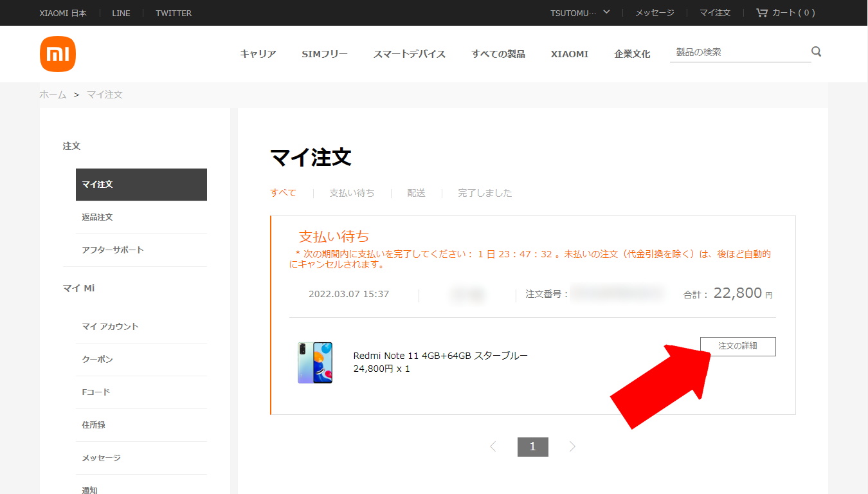Image resolution: width=868 pixels, height=494 pixels.
Task: Click the 注文の詳細 button
Action: (738, 346)
